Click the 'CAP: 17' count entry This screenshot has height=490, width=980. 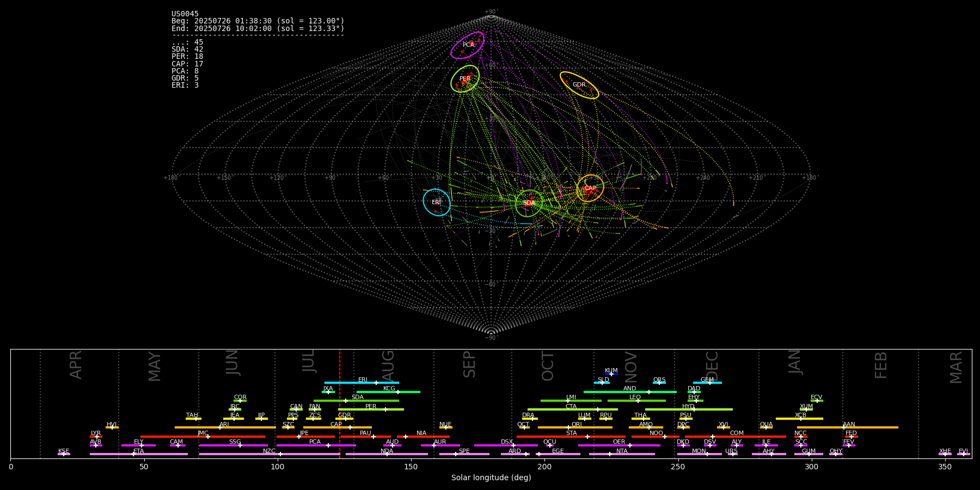tap(187, 64)
